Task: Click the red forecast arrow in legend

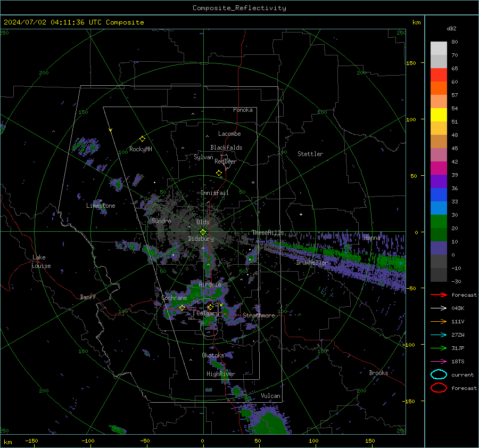Action: coord(439,295)
